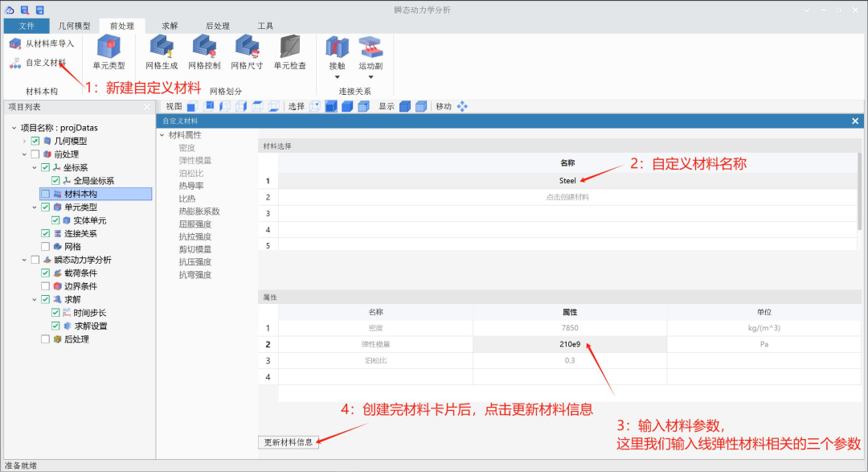Select 热导率 in material property list

click(x=191, y=186)
